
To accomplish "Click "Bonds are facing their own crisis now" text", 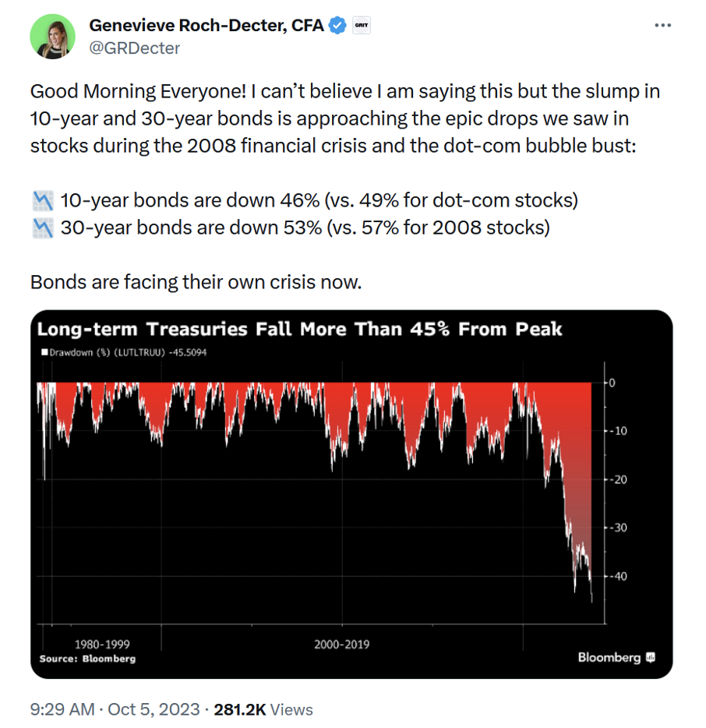I will pyautogui.click(x=196, y=281).
